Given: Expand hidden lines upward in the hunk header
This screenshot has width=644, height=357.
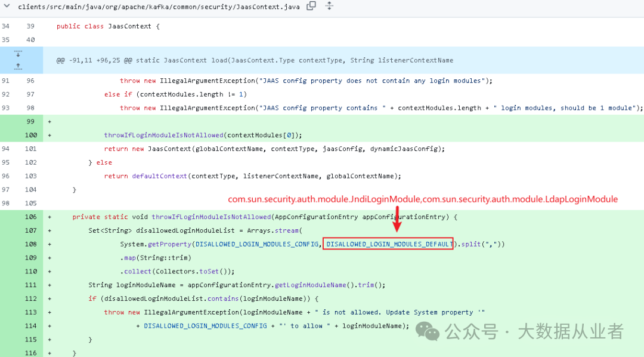Looking at the screenshot, I should pyautogui.click(x=18, y=66).
